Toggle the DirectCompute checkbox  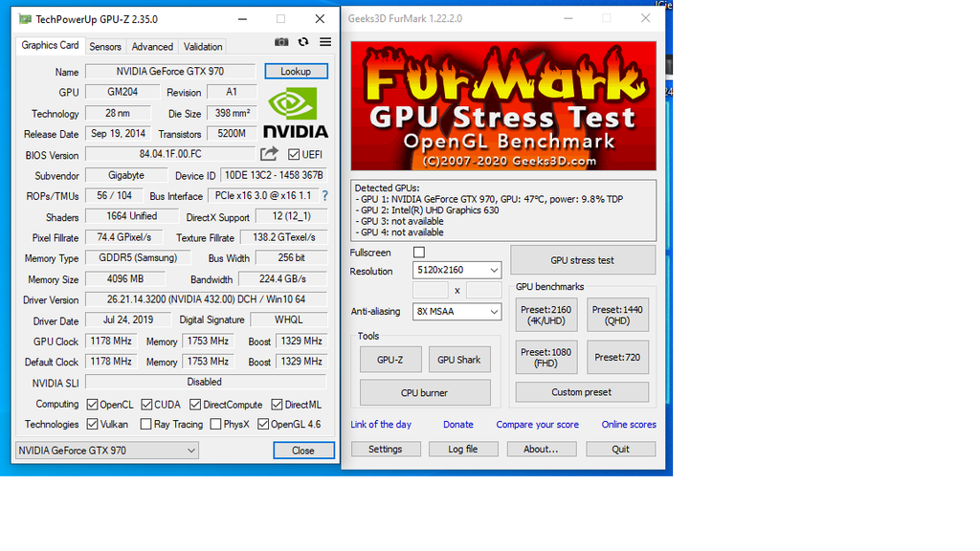coord(195,405)
